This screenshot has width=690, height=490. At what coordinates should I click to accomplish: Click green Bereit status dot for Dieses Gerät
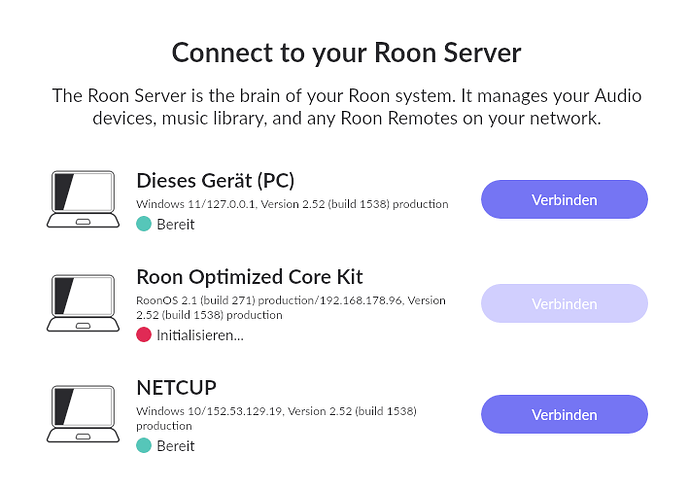point(144,224)
